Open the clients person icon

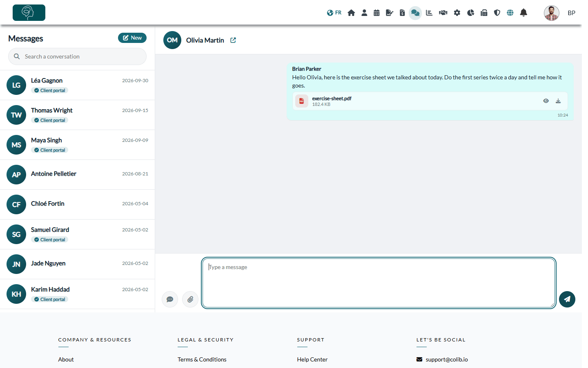(364, 13)
